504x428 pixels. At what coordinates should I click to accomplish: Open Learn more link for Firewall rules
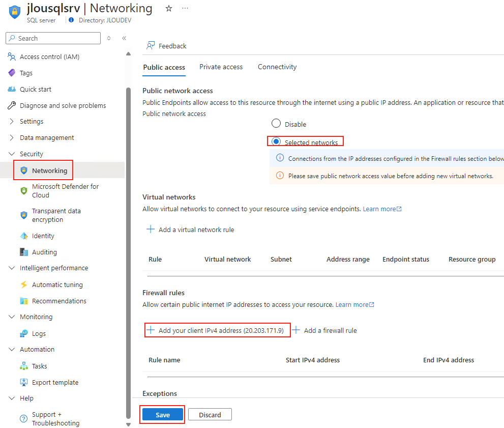pos(355,304)
